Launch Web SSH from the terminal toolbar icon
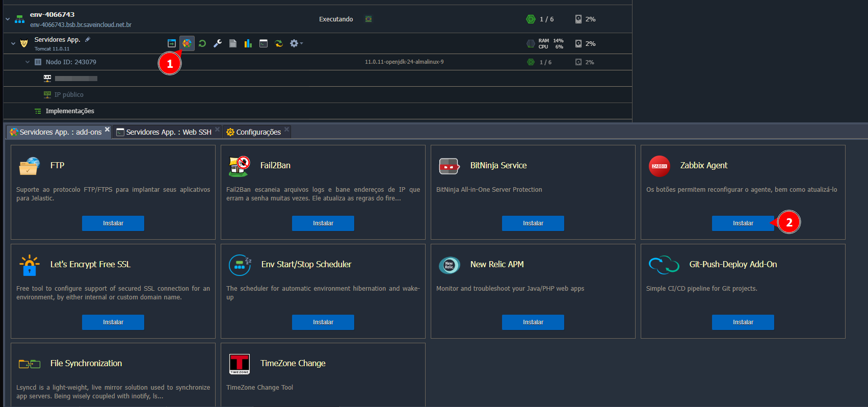This screenshot has width=868, height=407. pos(264,43)
